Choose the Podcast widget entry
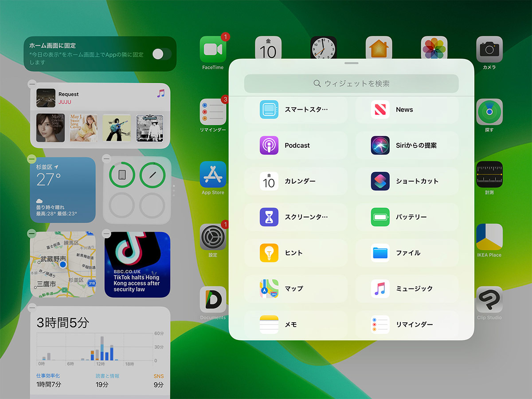Screen dimensions: 532x399 296,146
